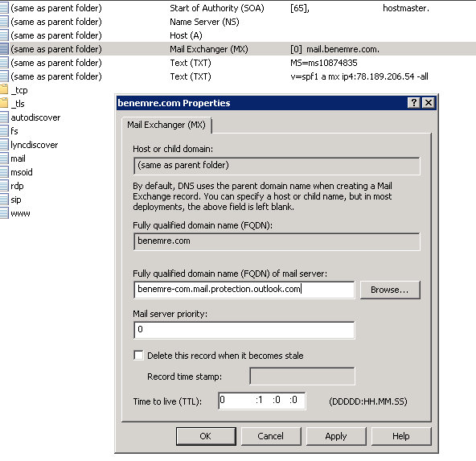Click the Help button
Screen dimensions: 476x461
(x=401, y=436)
